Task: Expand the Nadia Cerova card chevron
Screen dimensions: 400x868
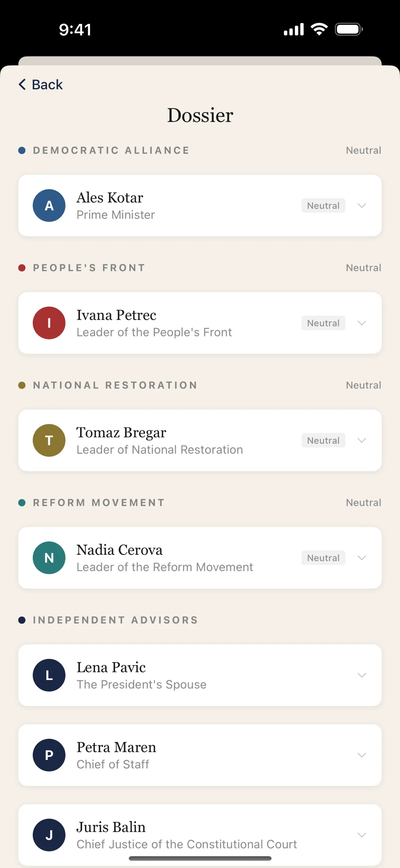Action: [x=362, y=558]
